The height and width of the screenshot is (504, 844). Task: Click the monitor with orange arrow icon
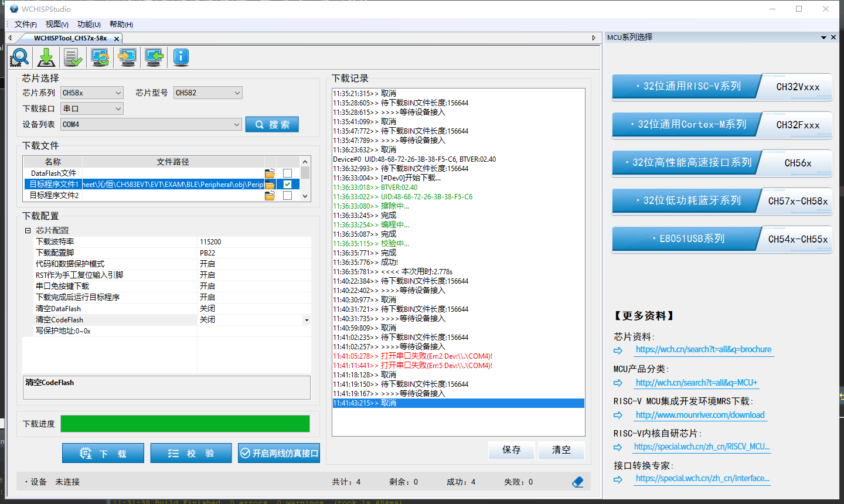pos(127,57)
